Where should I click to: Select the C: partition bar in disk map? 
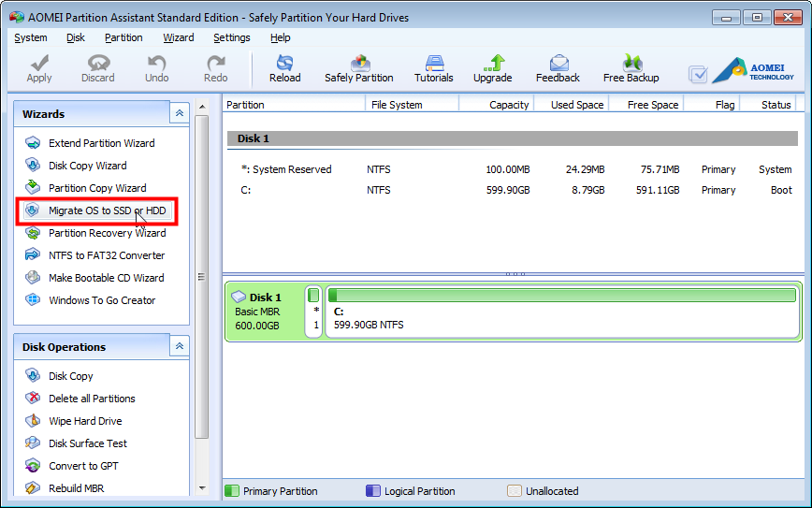coord(562,312)
